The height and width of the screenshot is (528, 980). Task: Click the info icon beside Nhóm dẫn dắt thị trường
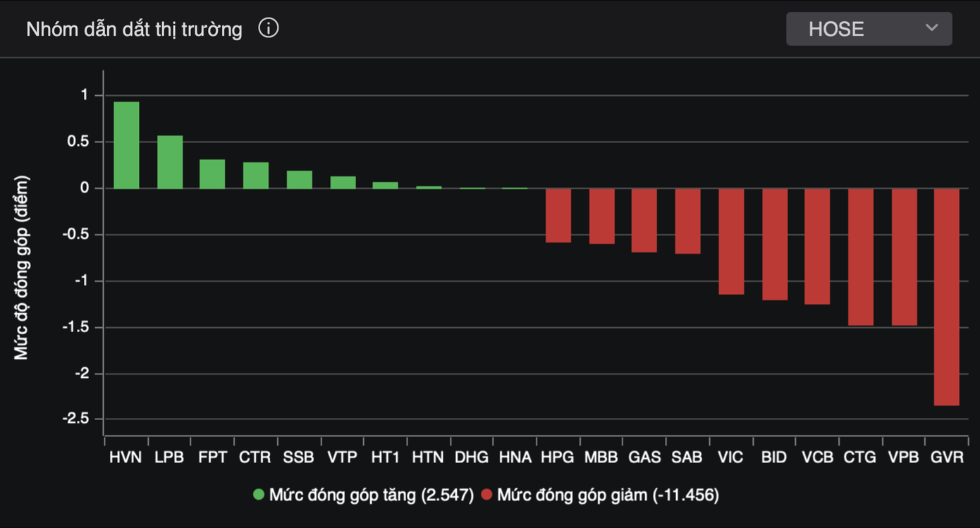[268, 28]
